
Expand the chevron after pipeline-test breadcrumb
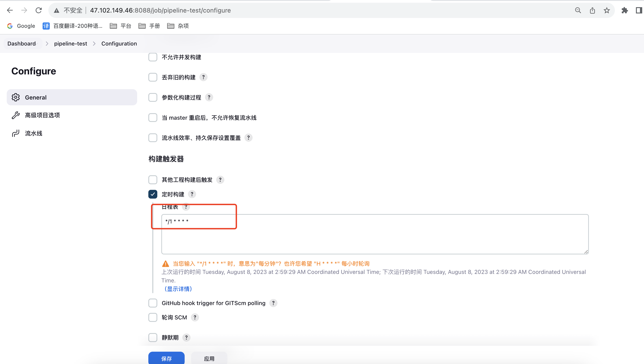[94, 43]
